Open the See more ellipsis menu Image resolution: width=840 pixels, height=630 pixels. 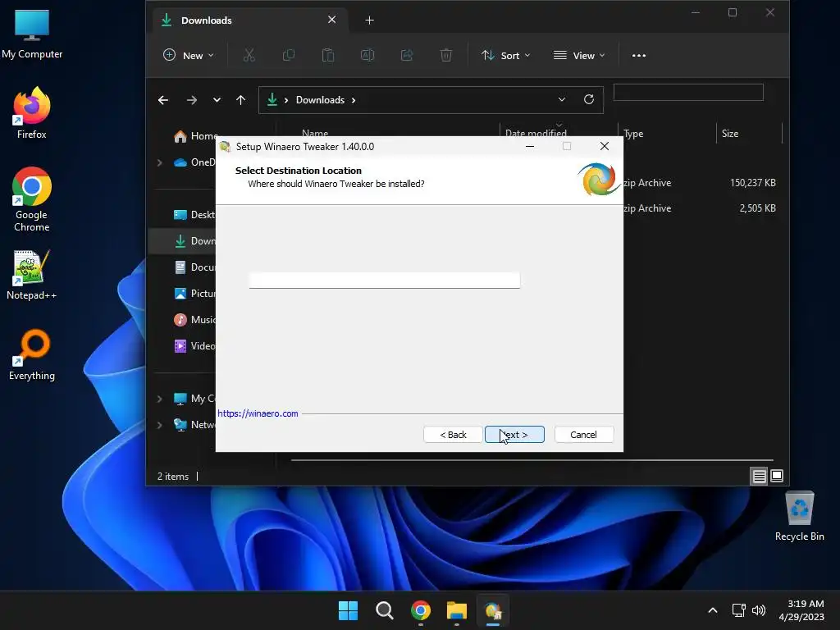(x=638, y=55)
